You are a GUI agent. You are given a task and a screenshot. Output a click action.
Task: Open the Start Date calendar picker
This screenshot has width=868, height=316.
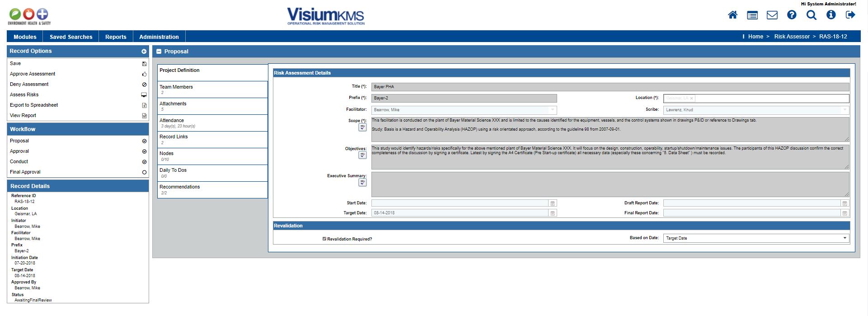552,203
